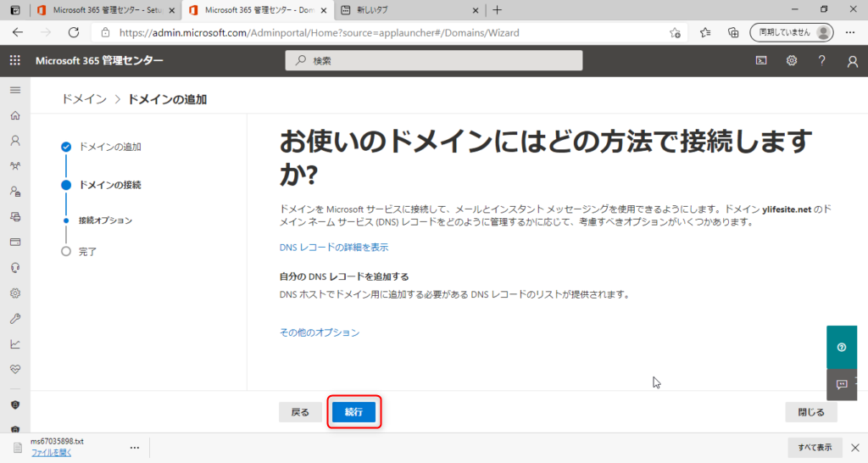The width and height of the screenshot is (868, 463).
Task: Open Setup wrench icon in sidebar
Action: (x=15, y=319)
